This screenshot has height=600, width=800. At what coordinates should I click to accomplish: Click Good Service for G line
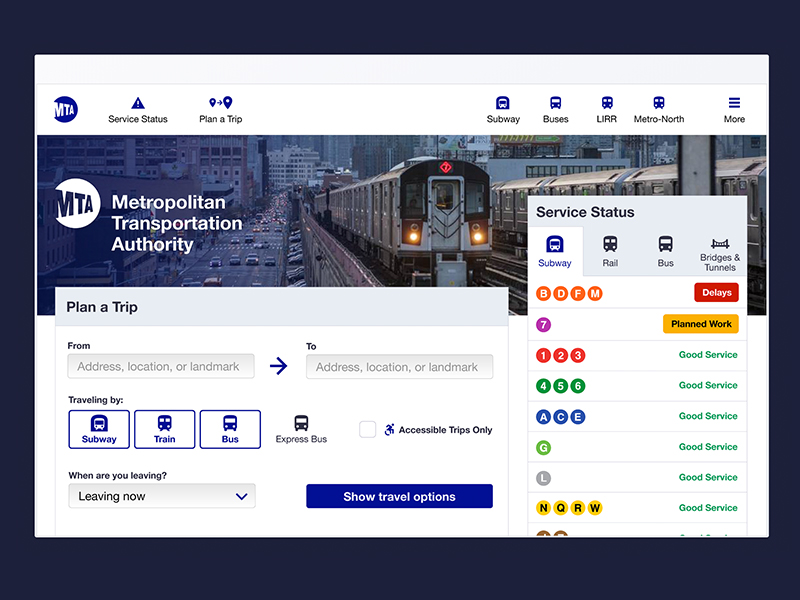pos(708,446)
